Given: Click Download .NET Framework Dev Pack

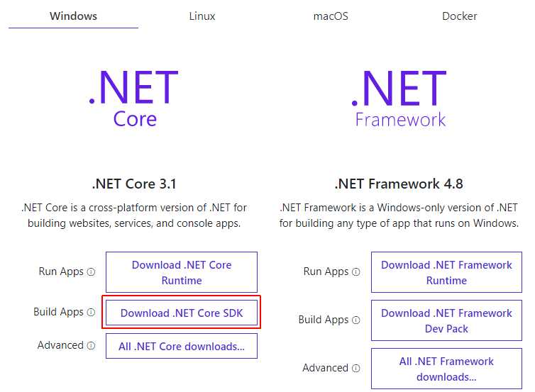Looking at the screenshot, I should coord(446,320).
